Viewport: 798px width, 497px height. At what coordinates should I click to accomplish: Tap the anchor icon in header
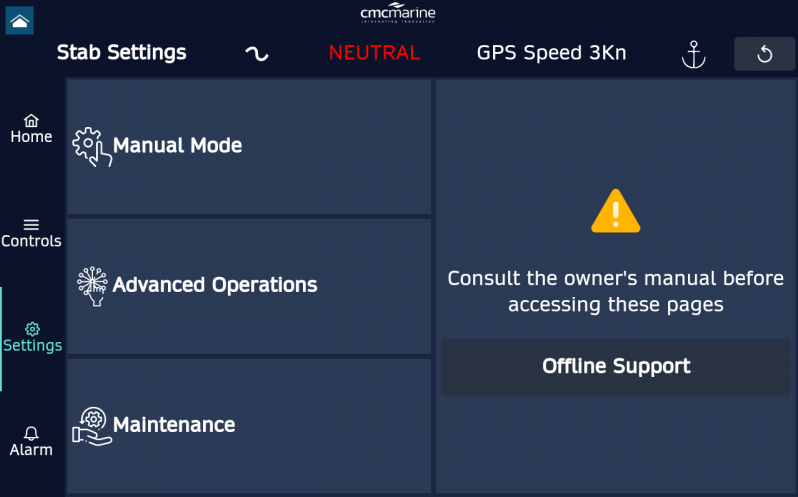693,55
